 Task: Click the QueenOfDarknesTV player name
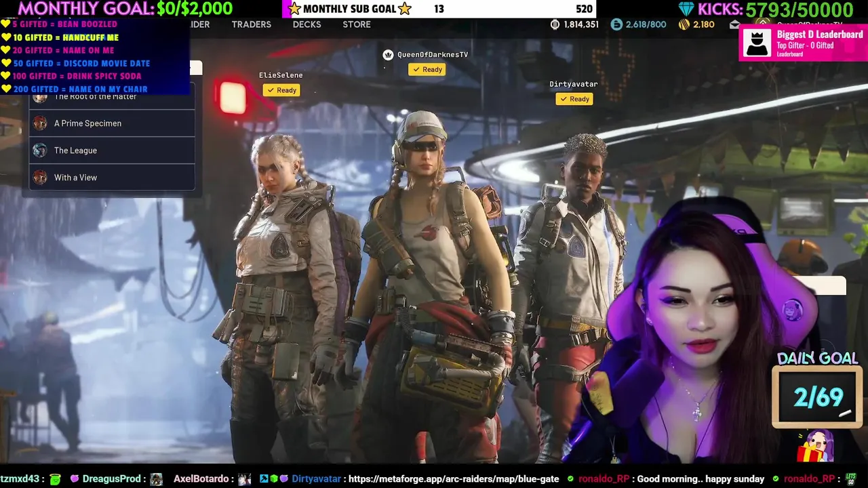433,54
